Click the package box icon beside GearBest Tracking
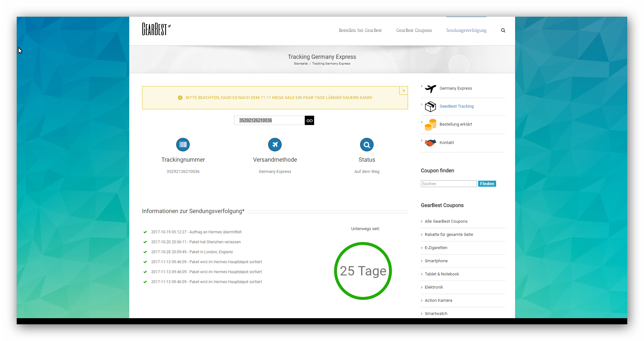 [x=431, y=106]
